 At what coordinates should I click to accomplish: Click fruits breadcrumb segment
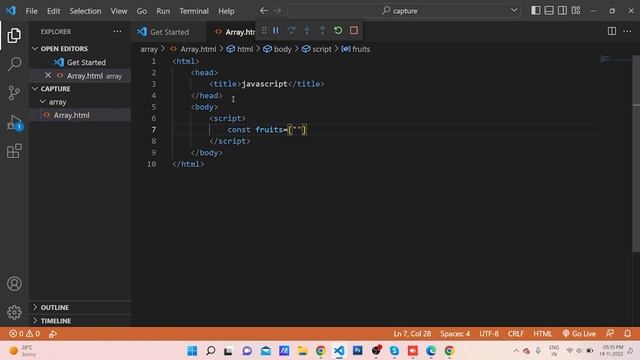(356, 49)
